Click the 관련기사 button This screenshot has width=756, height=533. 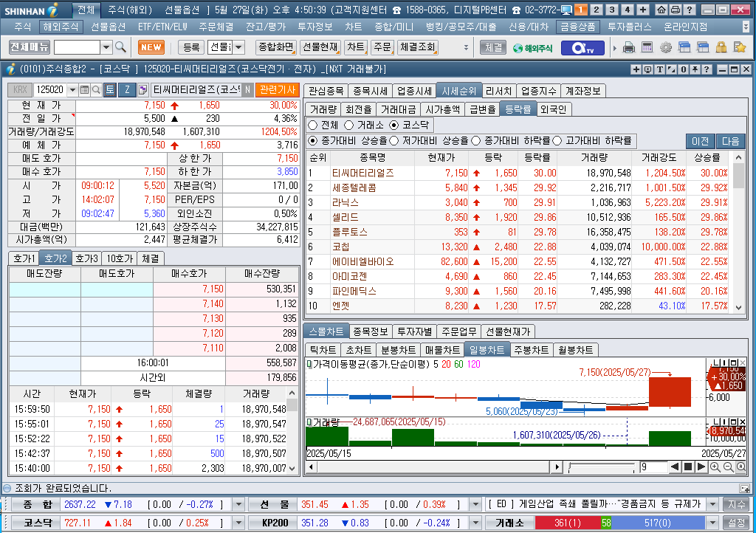pos(278,89)
